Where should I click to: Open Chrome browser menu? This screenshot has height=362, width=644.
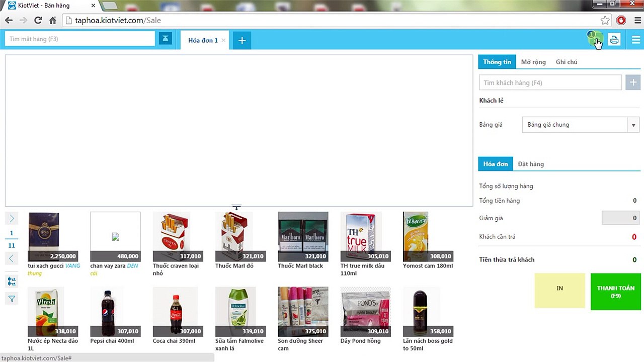[x=637, y=21]
